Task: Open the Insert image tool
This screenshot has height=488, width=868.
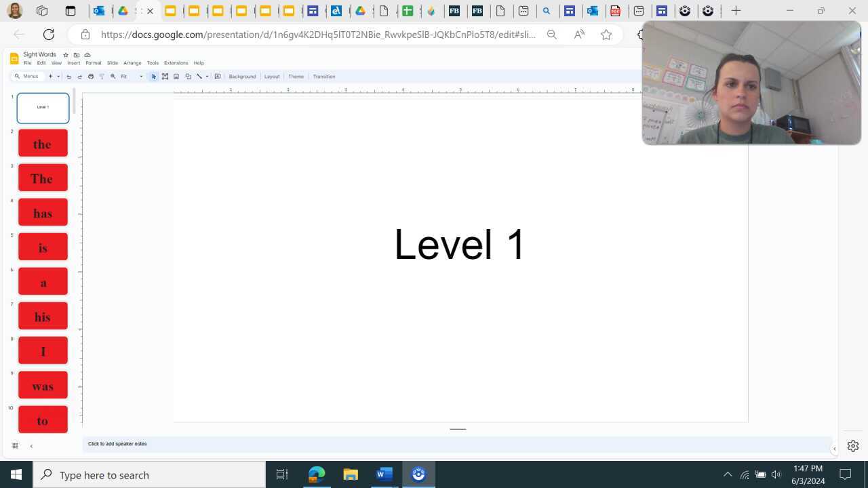Action: pyautogui.click(x=176, y=76)
